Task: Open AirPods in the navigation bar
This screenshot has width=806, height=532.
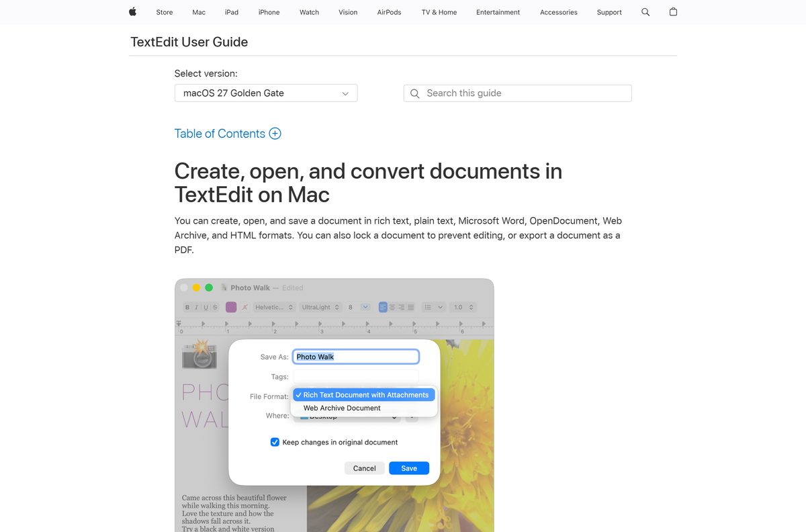Action: pyautogui.click(x=389, y=12)
